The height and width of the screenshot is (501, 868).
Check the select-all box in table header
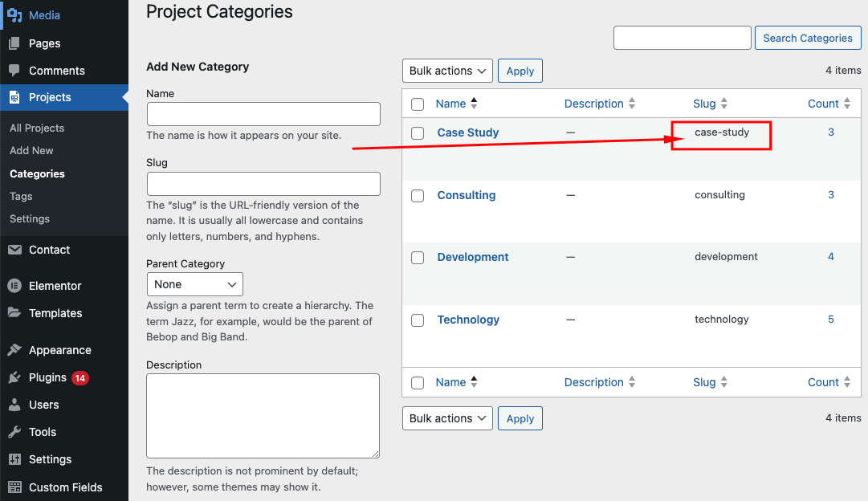418,104
